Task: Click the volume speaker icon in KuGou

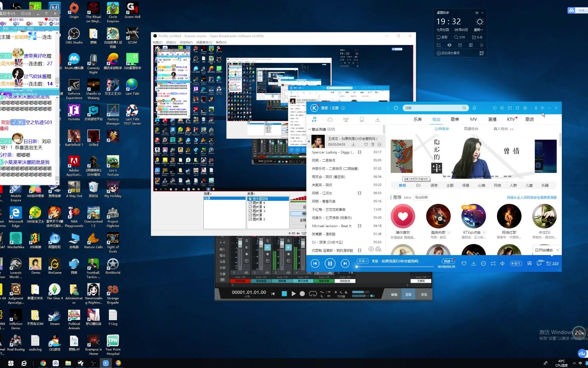Action: click(502, 263)
